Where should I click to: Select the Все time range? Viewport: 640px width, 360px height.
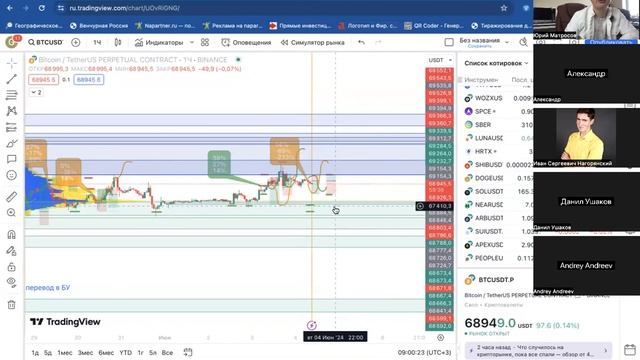click(167, 353)
